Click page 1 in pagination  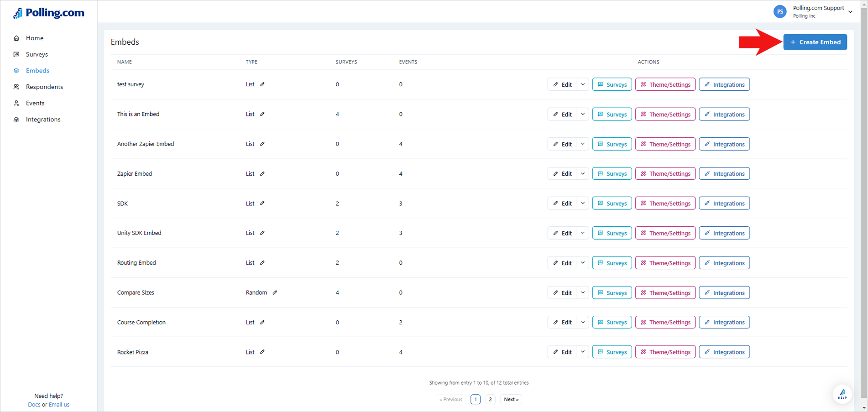[x=476, y=399]
